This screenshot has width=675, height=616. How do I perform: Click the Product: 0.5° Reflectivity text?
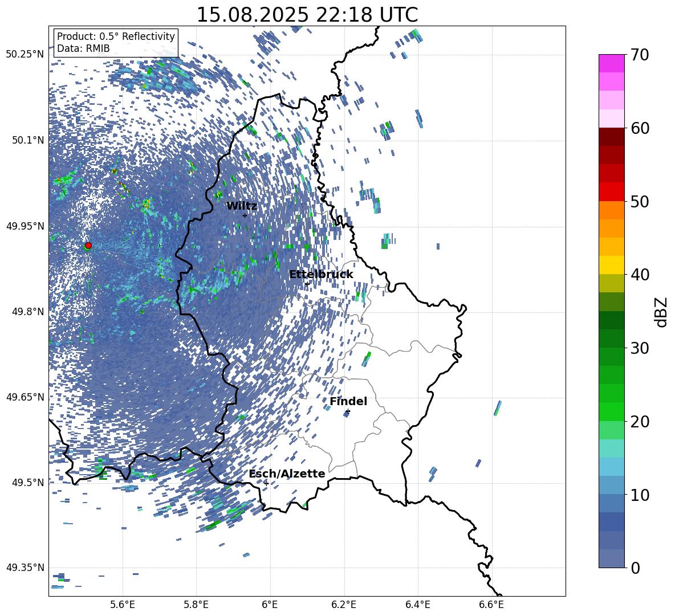116,36
